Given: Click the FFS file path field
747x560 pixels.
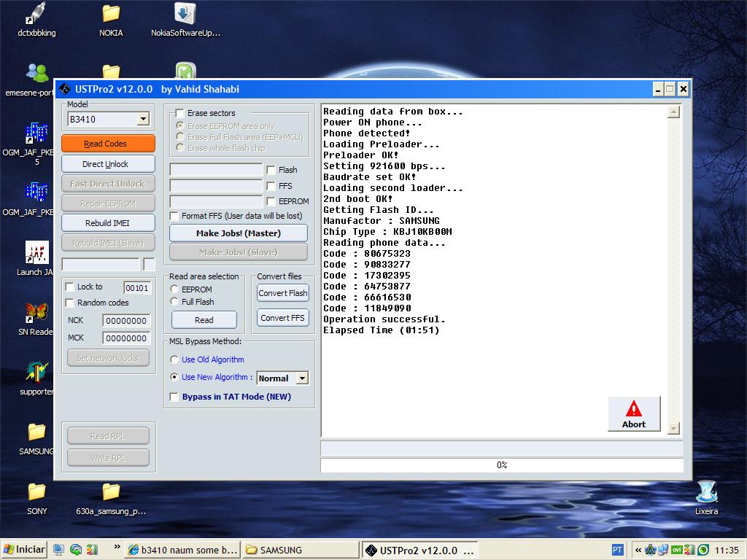Looking at the screenshot, I should coord(216,186).
